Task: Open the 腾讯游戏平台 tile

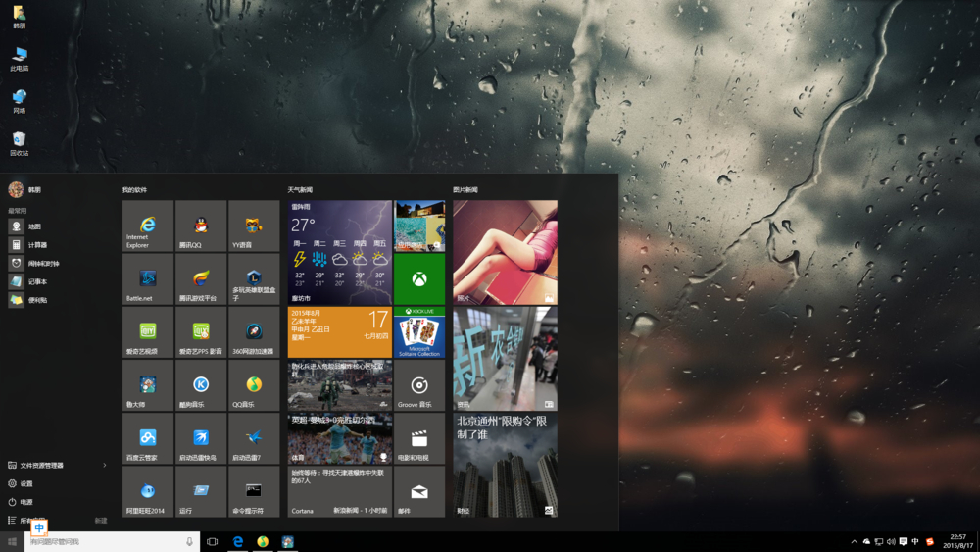Action: [x=201, y=278]
